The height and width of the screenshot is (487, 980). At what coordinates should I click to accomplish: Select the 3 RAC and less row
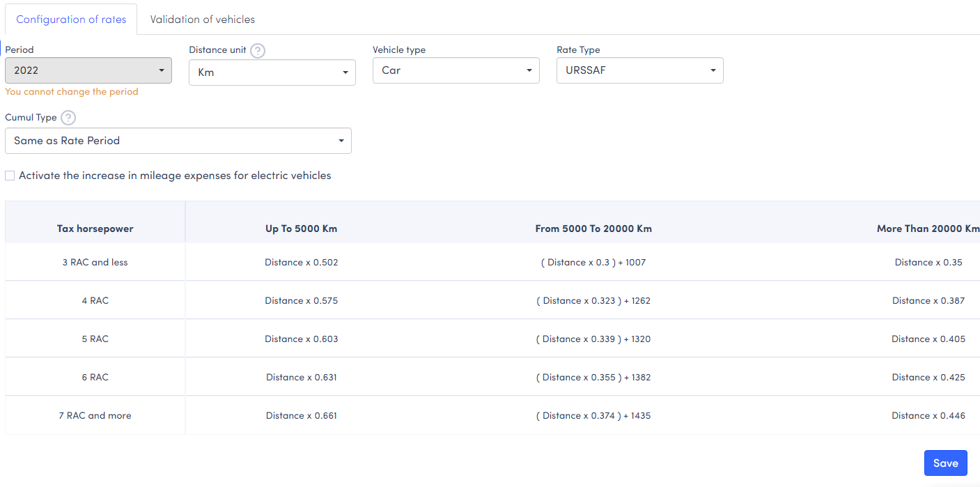tap(95, 263)
